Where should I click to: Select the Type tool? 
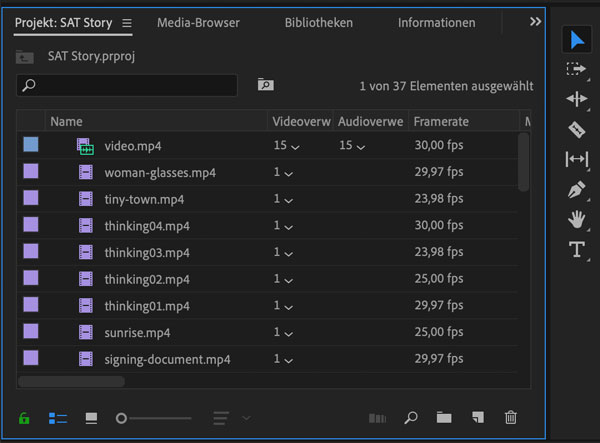click(x=576, y=249)
